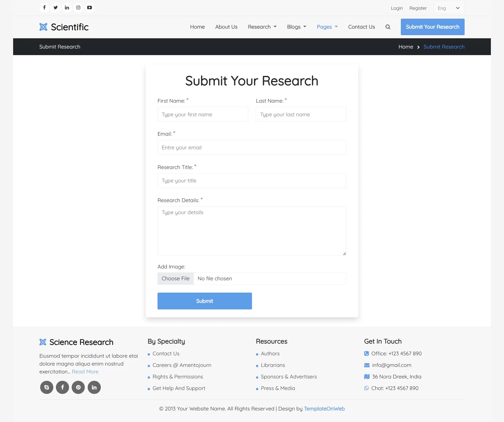Click the Scientific logo in the header
The height and width of the screenshot is (422, 504).
point(64,27)
